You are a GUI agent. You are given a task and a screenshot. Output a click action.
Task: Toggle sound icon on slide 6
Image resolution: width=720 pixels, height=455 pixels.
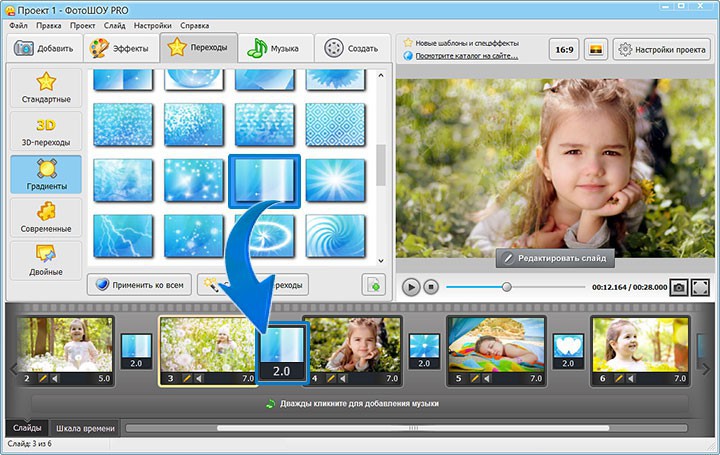click(631, 378)
